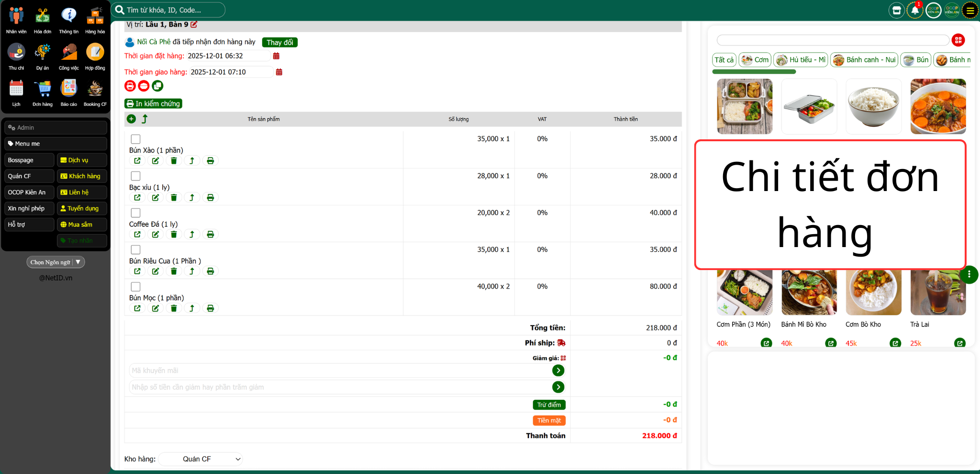Click the notification bell icon
The width and height of the screenshot is (980, 474).
coord(914,11)
